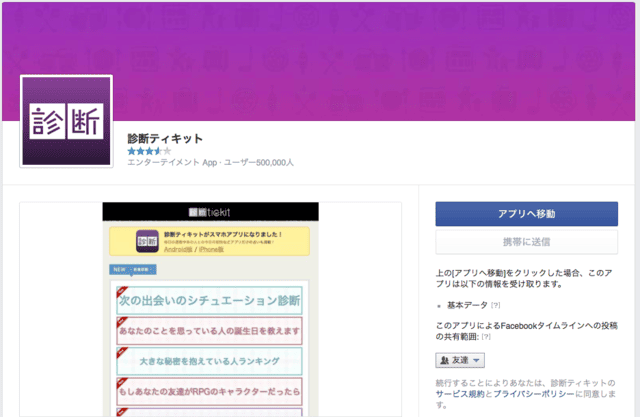
Task: Open the 友達 audience dropdown
Action: (460, 360)
